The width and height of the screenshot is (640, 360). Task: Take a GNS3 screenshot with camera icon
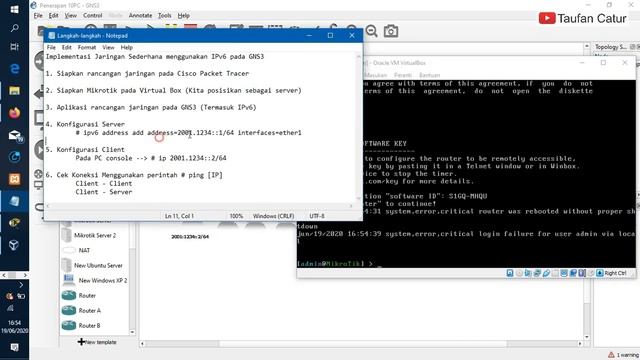click(391, 31)
